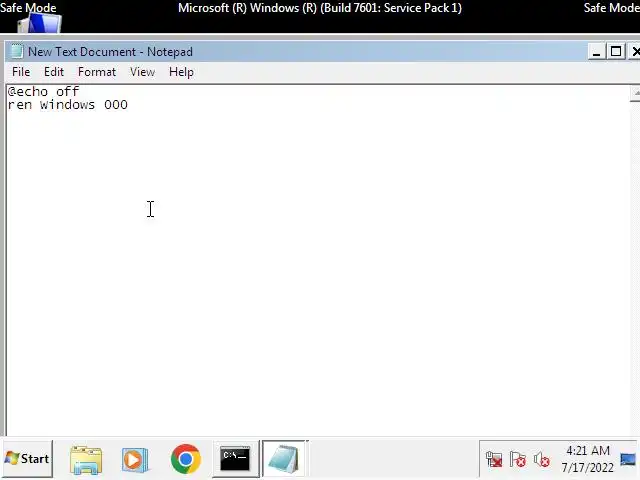Click the vertical scrollbar up arrow
Screen dimensions: 640x480
coord(635,93)
